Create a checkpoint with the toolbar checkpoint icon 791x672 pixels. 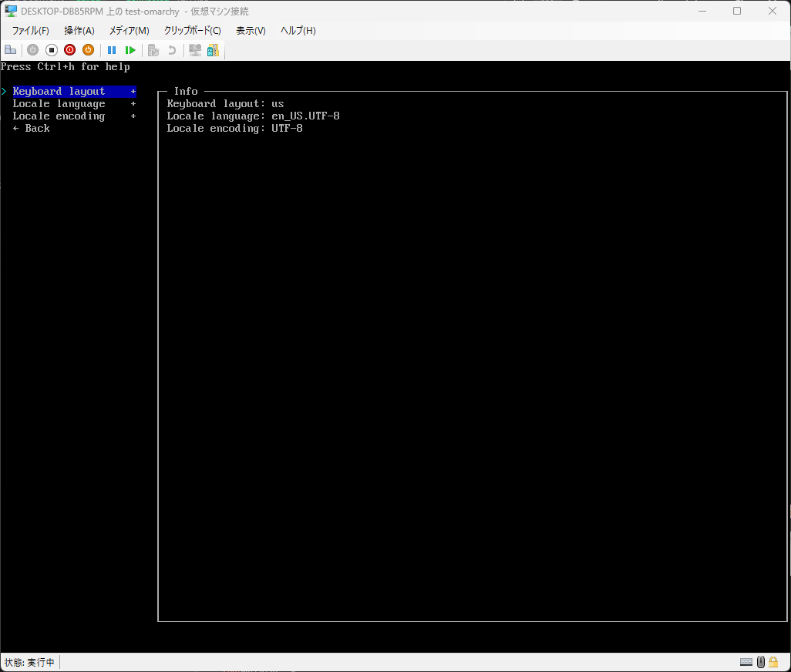pos(153,50)
